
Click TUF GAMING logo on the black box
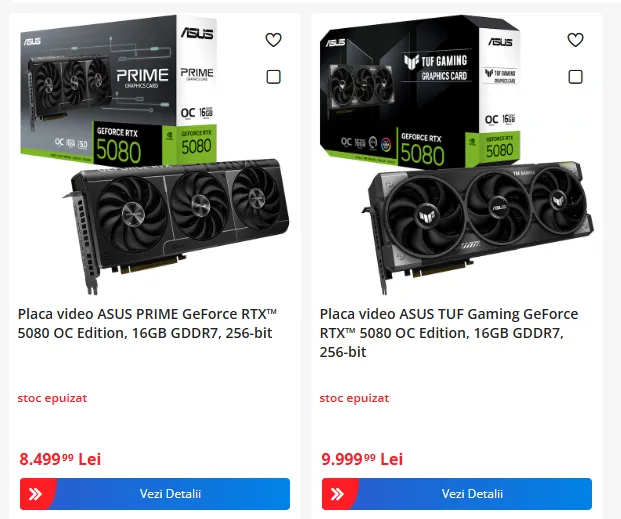pyautogui.click(x=436, y=68)
